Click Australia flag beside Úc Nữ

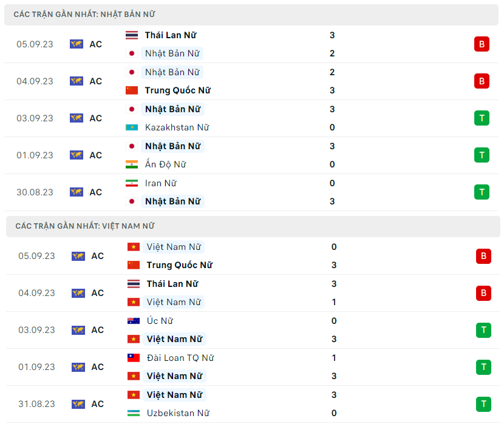click(x=134, y=321)
